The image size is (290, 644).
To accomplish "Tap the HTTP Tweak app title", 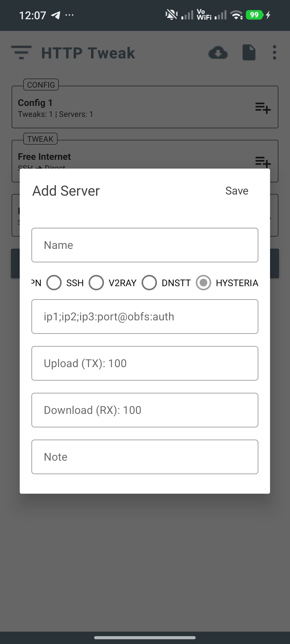I will pos(88,53).
